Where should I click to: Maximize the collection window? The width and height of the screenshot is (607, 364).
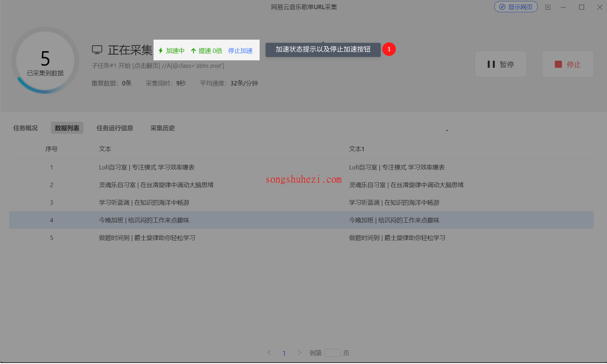pyautogui.click(x=582, y=7)
